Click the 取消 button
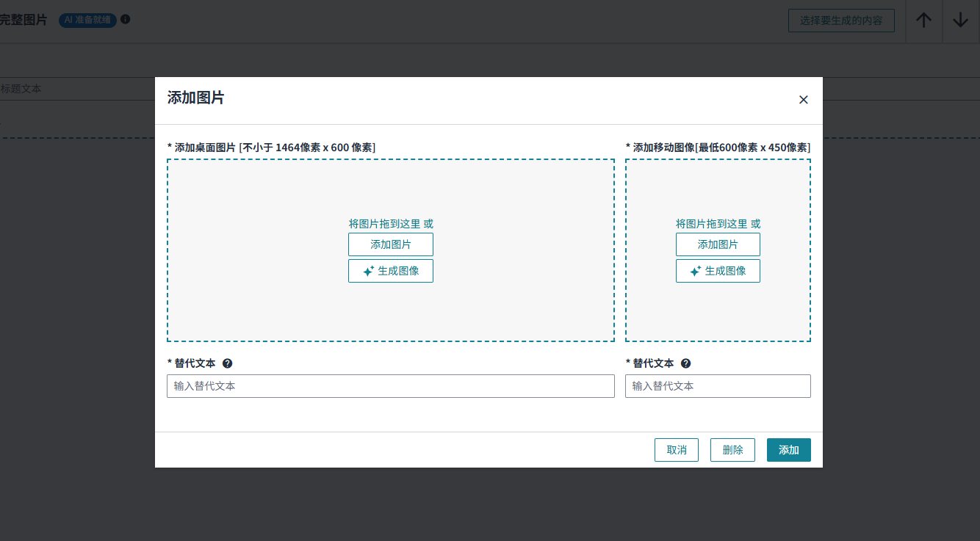The height and width of the screenshot is (541, 980). (x=677, y=450)
